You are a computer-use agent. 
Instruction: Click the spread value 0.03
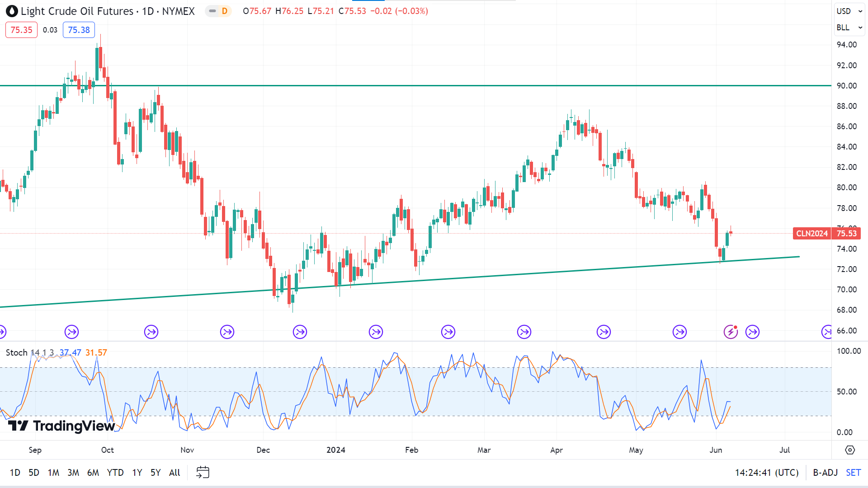click(50, 30)
